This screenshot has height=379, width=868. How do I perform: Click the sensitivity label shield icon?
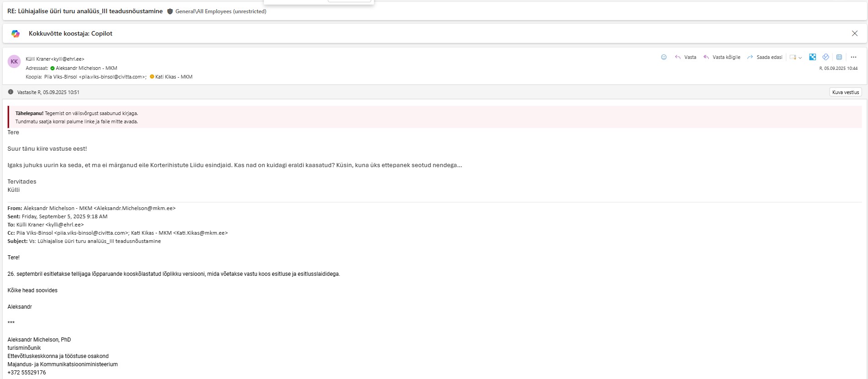(x=170, y=11)
